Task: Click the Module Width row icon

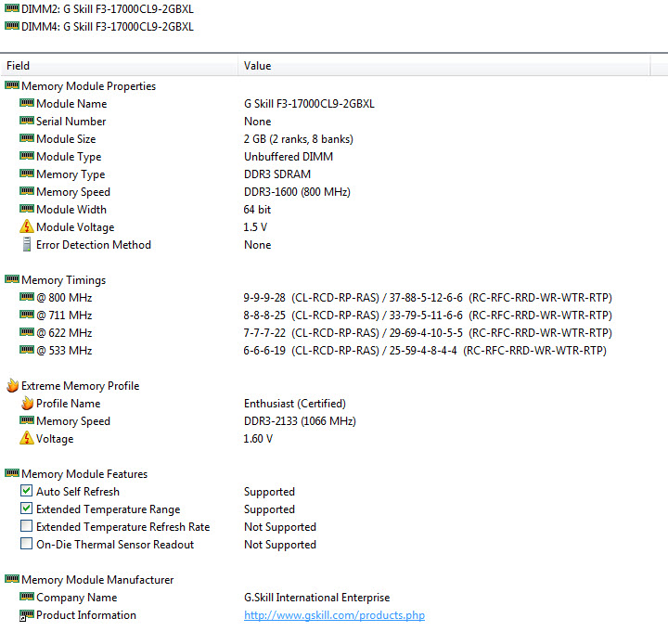Action: pyautogui.click(x=27, y=209)
